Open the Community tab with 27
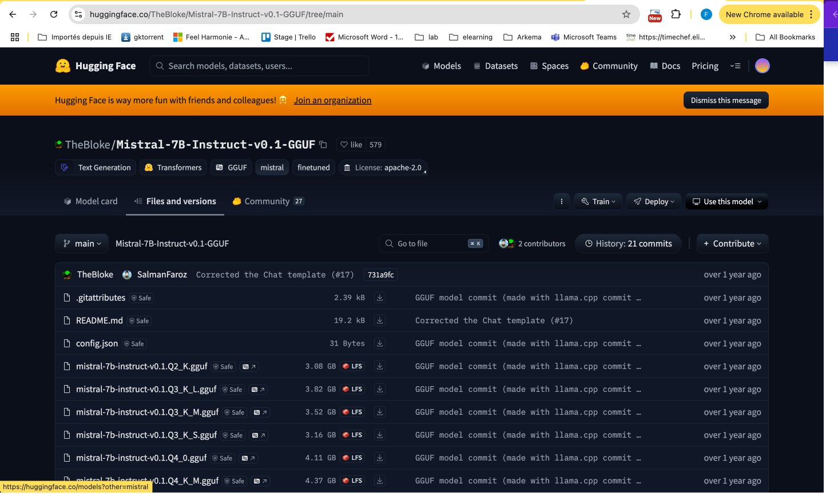This screenshot has height=504, width=838. (268, 201)
